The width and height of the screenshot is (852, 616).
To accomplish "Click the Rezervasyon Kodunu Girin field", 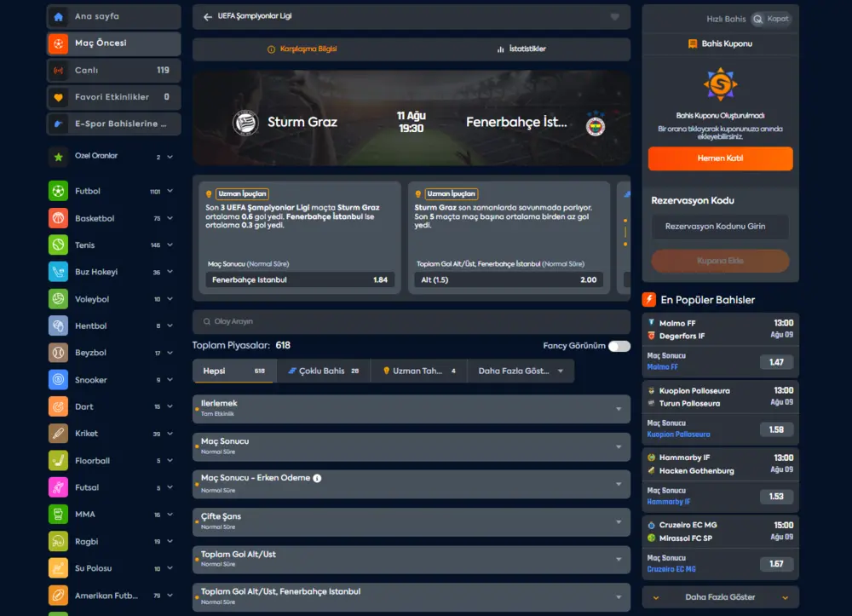I will (x=720, y=227).
